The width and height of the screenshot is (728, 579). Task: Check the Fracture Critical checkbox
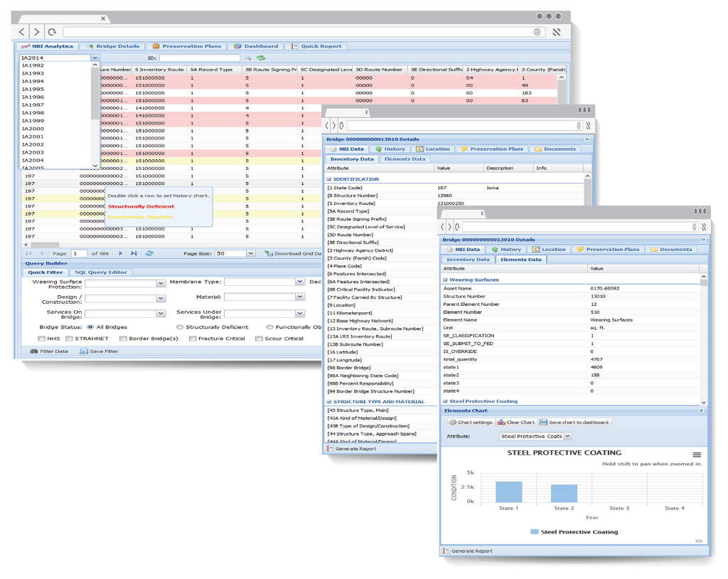(x=193, y=339)
